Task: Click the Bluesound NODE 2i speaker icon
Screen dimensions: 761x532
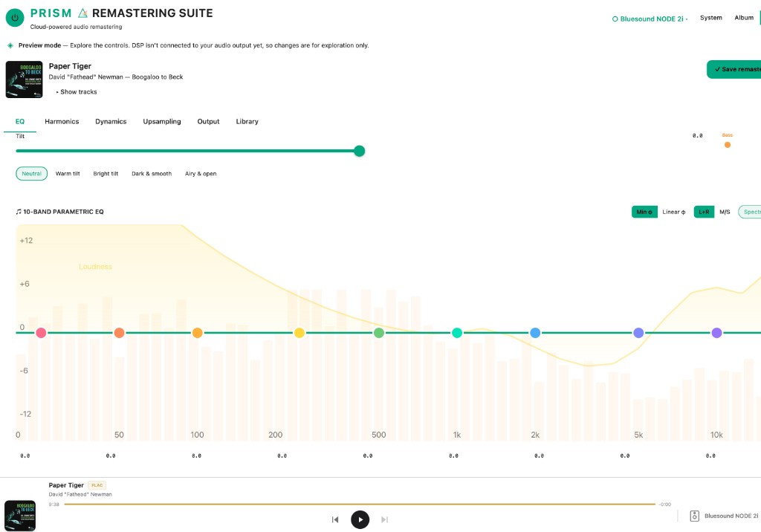Action: [694, 516]
